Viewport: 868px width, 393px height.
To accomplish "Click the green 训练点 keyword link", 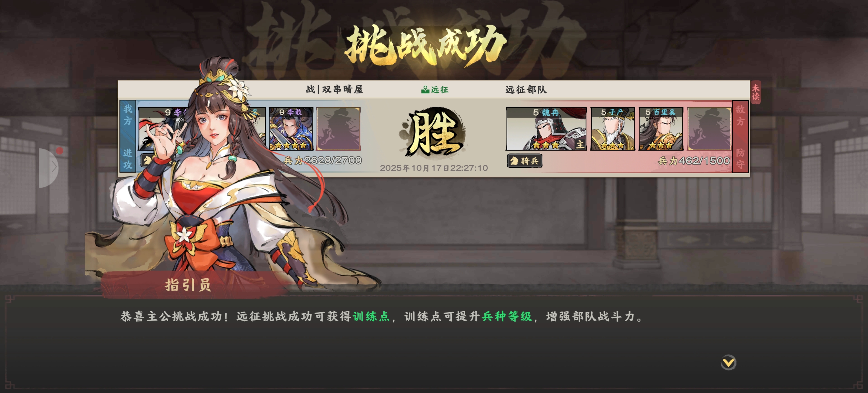I will (x=371, y=316).
